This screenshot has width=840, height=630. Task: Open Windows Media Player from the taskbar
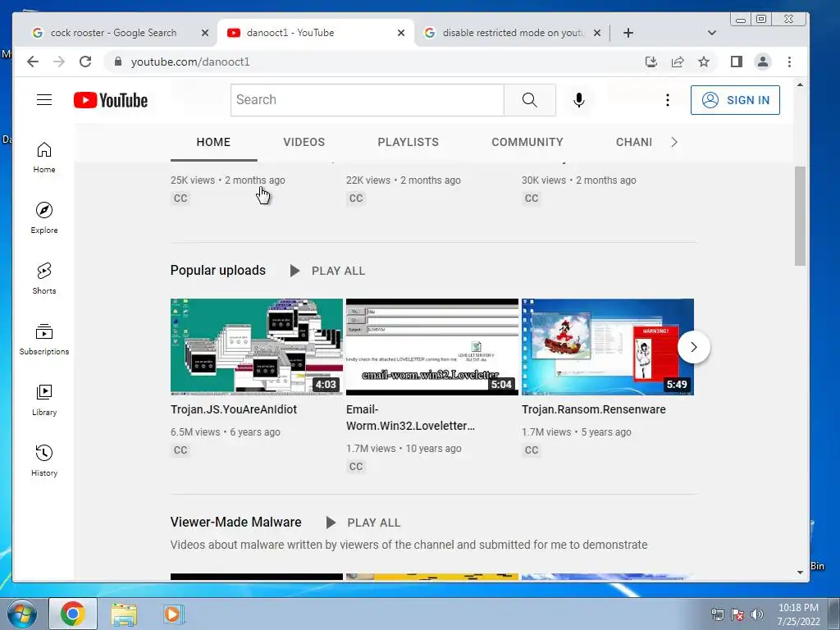click(172, 614)
